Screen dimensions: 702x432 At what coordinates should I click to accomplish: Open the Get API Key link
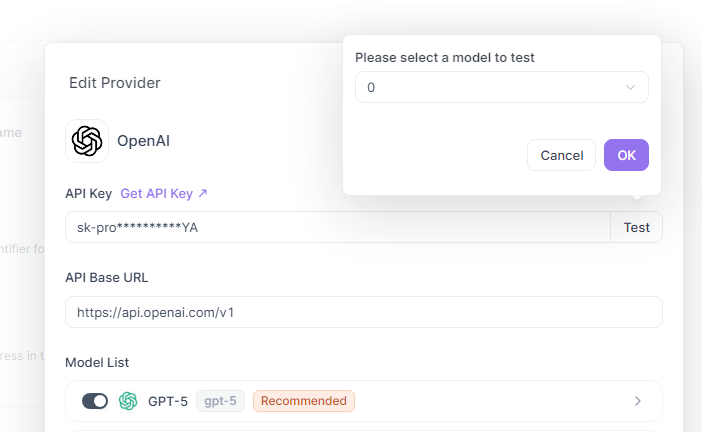tap(156, 193)
